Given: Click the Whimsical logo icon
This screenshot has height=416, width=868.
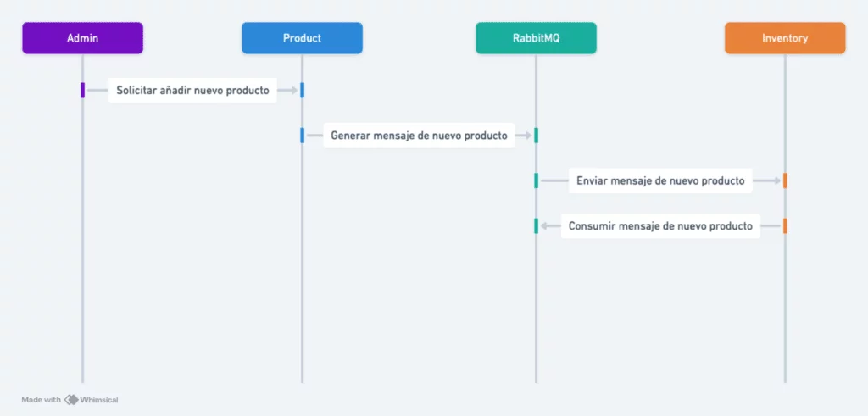Looking at the screenshot, I should [x=71, y=399].
